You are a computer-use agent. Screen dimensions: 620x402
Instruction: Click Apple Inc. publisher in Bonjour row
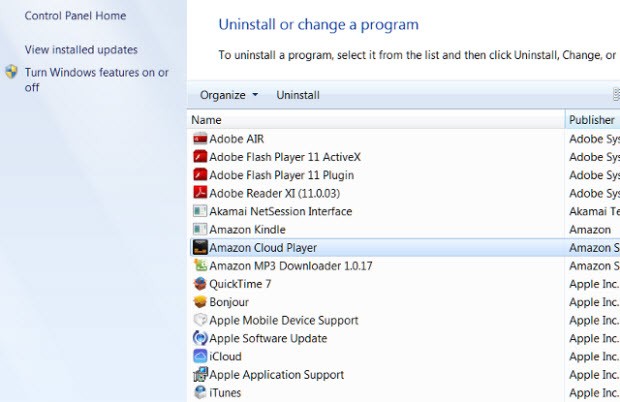pyautogui.click(x=594, y=302)
